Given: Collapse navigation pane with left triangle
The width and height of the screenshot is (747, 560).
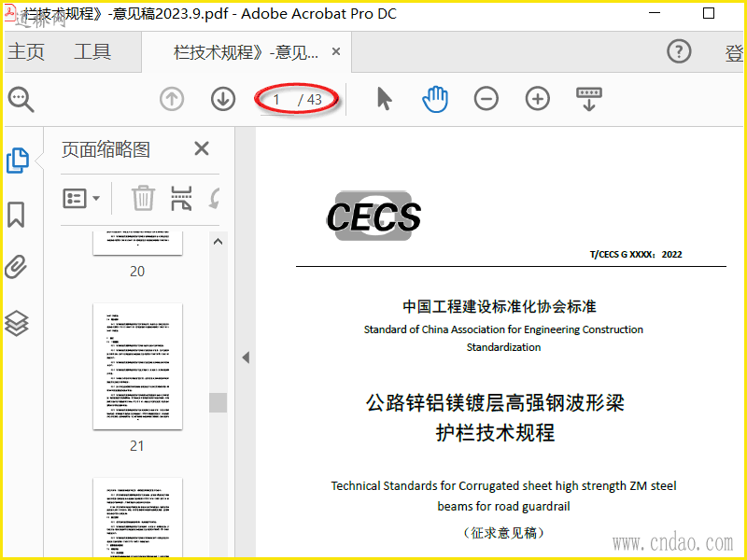Looking at the screenshot, I should [x=246, y=357].
